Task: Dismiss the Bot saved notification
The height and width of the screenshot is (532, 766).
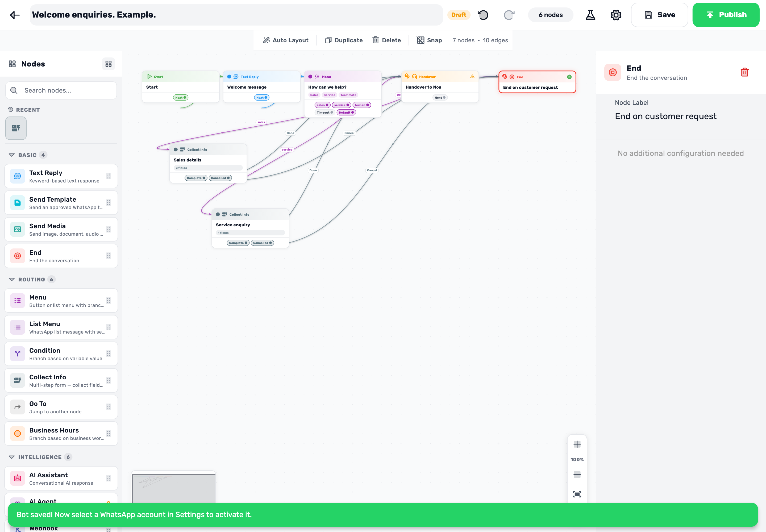Action: [x=383, y=514]
